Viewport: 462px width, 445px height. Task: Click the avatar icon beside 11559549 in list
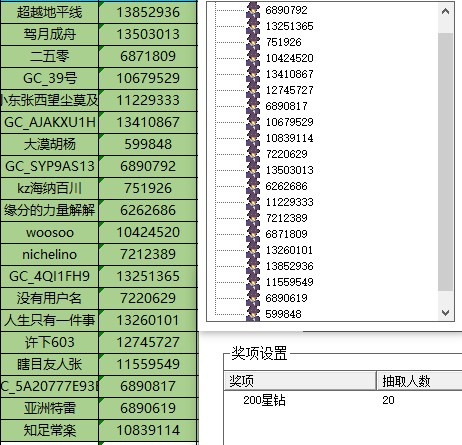(253, 282)
